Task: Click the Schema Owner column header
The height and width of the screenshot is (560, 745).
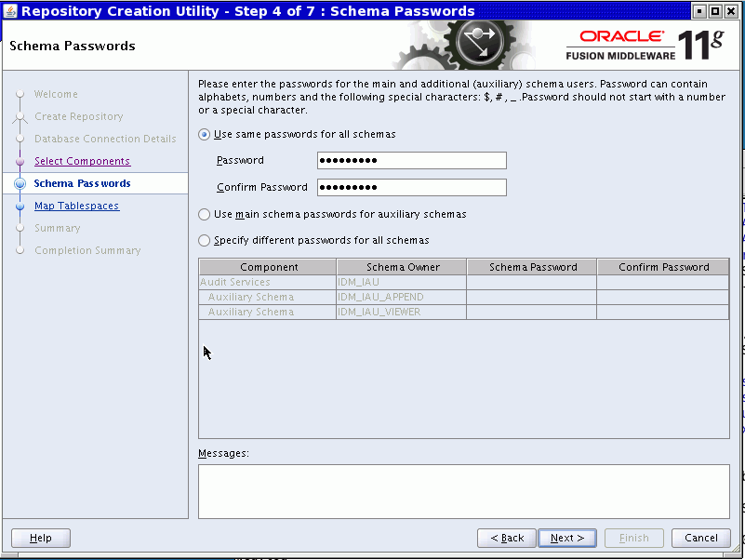Action: click(402, 267)
